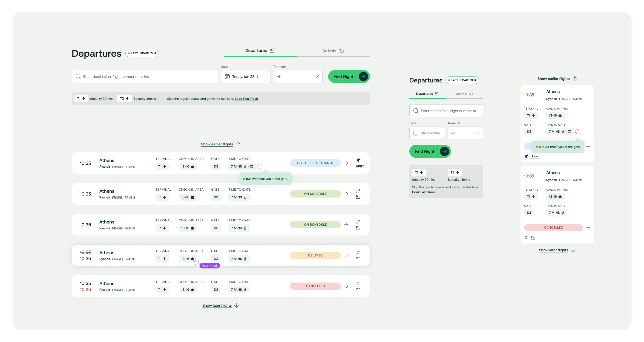This screenshot has height=342, width=644.
Task: Click info icon beside desktop bus time-to-gate
Action: 260,167
